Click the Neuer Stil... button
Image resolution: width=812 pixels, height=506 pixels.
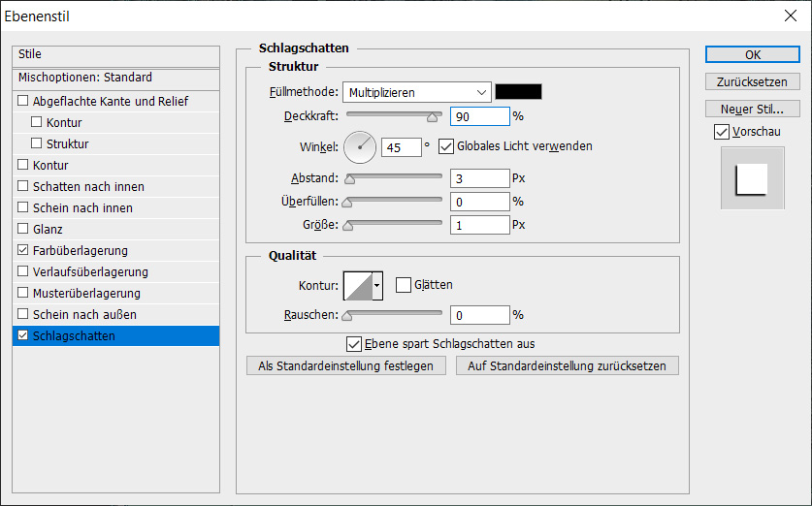[x=752, y=109]
